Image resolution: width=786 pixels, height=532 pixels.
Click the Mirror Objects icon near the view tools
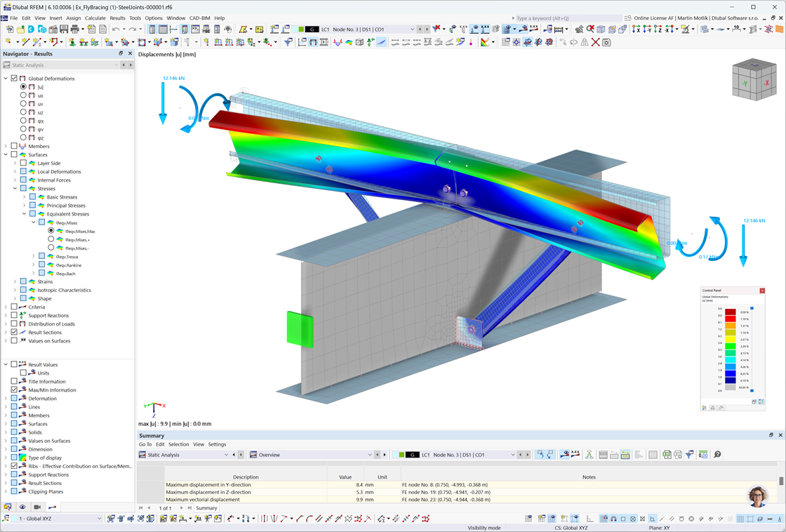pos(584,43)
